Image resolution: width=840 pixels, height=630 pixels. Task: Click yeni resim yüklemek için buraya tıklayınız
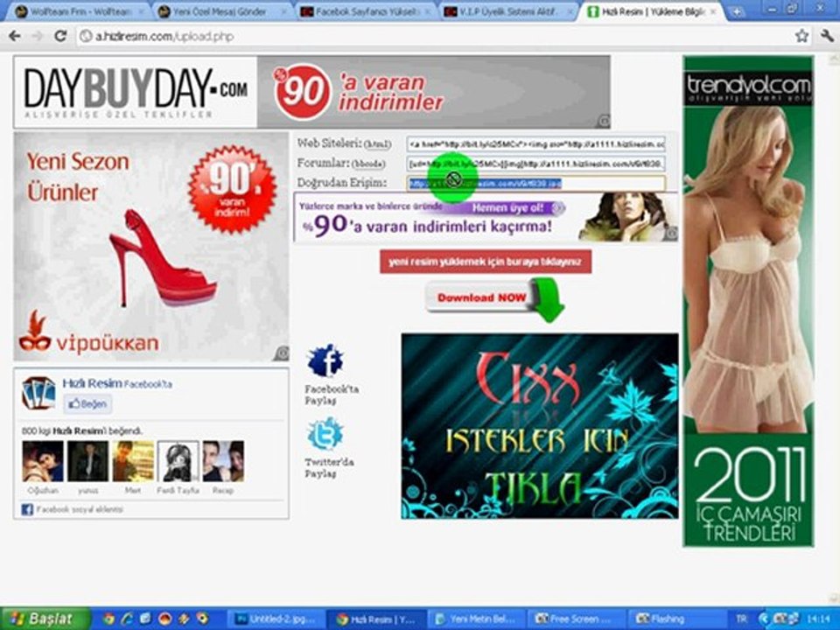coord(486,262)
